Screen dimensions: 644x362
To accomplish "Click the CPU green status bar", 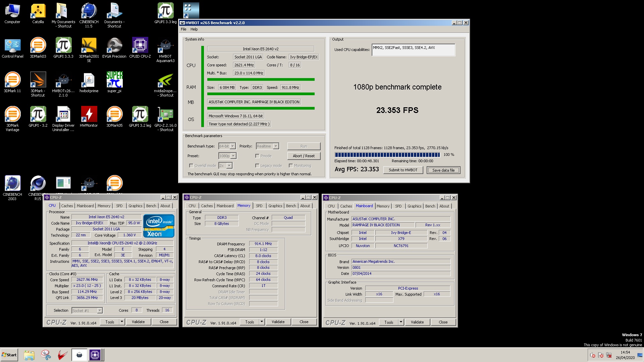I will 261,79.
